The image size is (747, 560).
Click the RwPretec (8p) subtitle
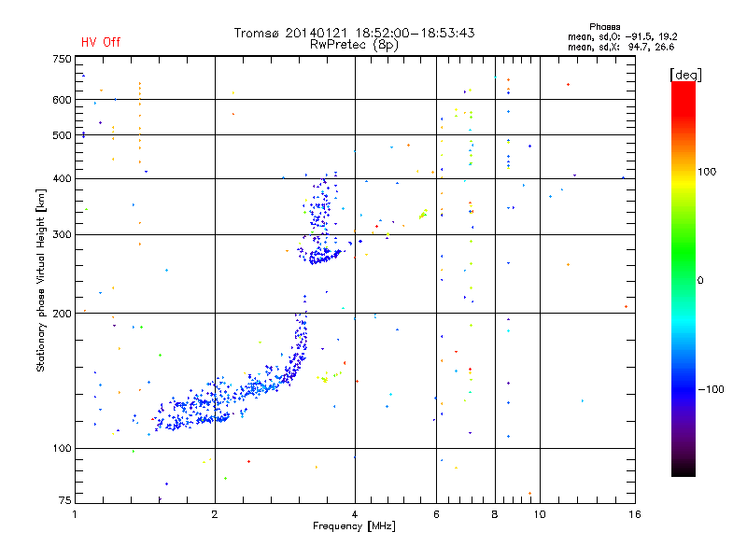point(354,45)
